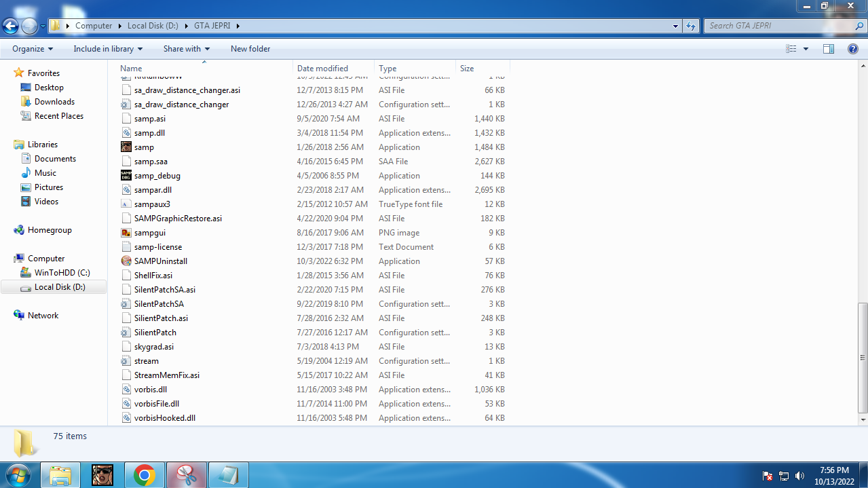868x488 pixels.
Task: Create a New folder
Action: pyautogui.click(x=250, y=49)
